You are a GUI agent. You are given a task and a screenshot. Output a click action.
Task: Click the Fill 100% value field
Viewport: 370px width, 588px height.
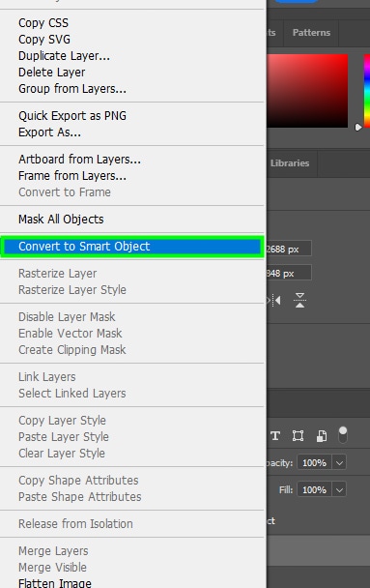point(314,489)
